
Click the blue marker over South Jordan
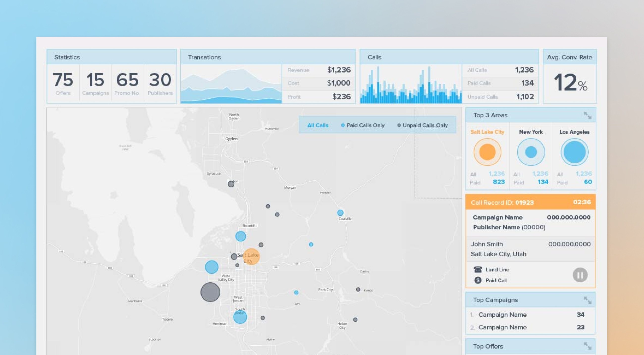pyautogui.click(x=240, y=317)
